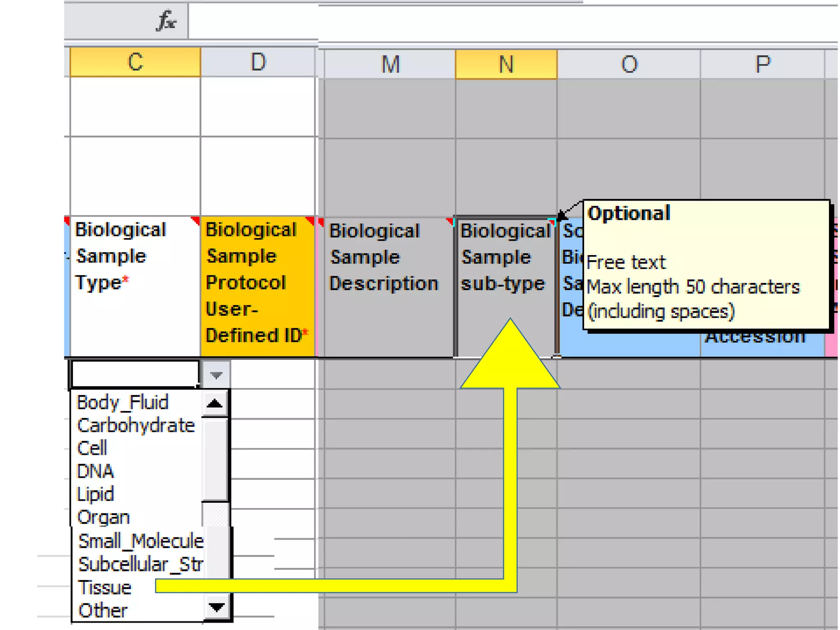
Task: Open the Biological Sample Type dropdown arrow
Action: pos(216,374)
